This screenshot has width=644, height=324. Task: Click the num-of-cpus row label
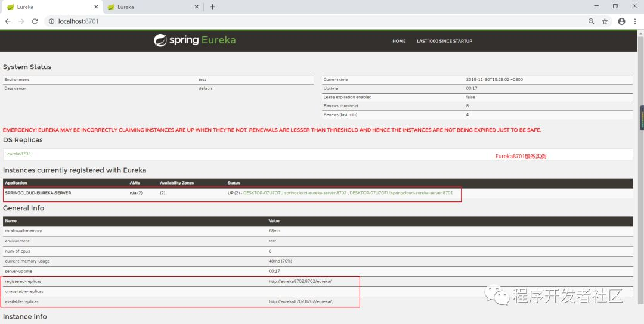click(x=18, y=251)
